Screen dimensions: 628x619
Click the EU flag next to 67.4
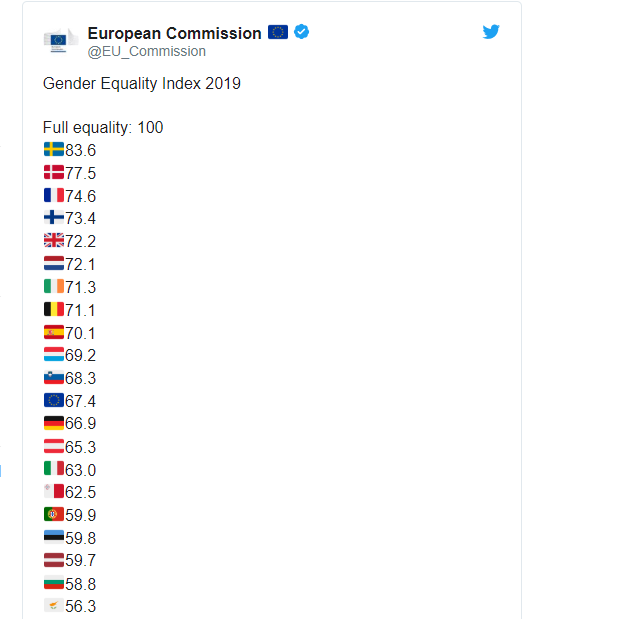(54, 400)
